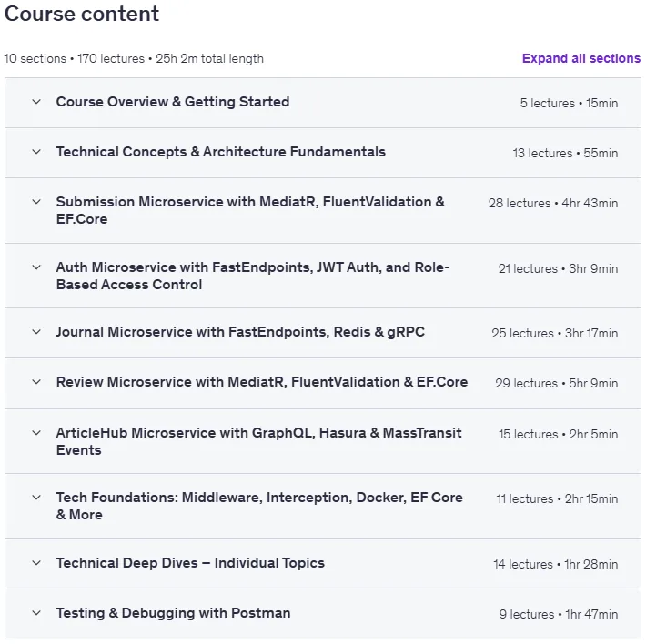Expand the Course Overview & Getting Started chevron
The height and width of the screenshot is (644, 646).
click(x=36, y=102)
